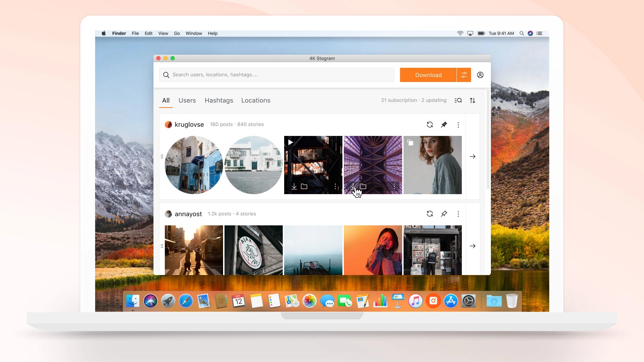Open Spotlight search in menu bar
The width and height of the screenshot is (644, 362).
coord(521,33)
